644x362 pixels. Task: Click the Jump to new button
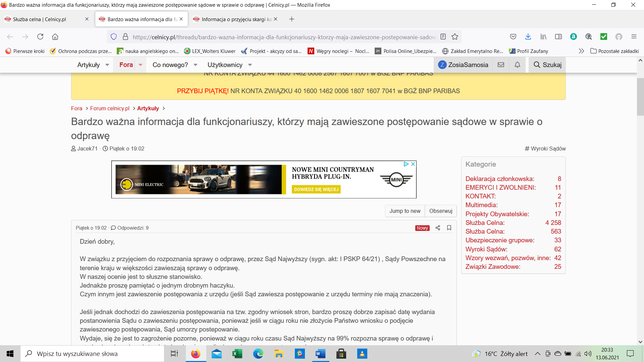(405, 211)
